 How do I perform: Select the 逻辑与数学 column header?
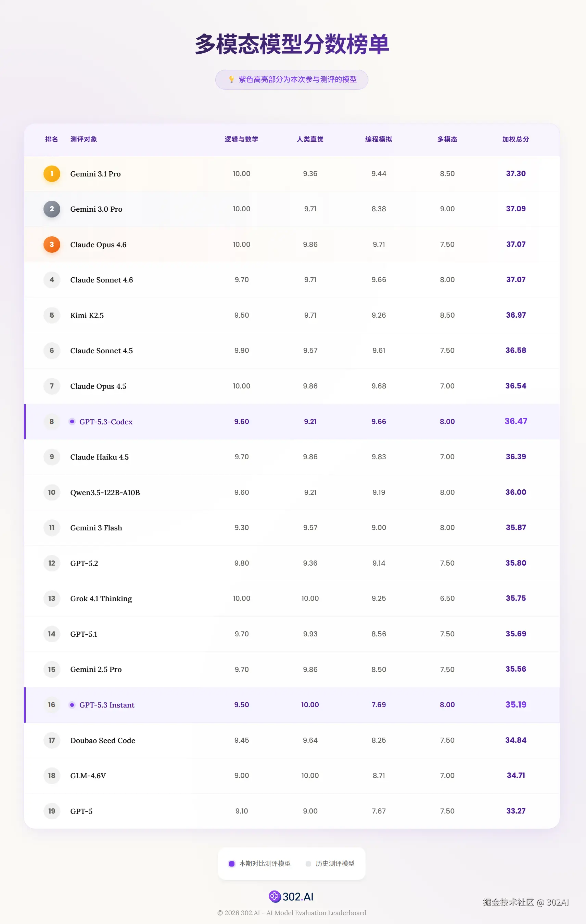(241, 139)
